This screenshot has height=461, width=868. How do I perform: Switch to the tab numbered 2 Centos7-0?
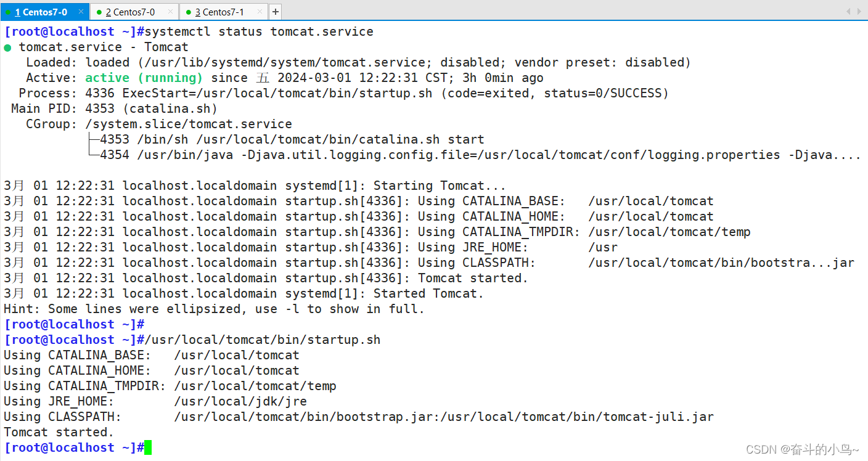[x=130, y=12]
